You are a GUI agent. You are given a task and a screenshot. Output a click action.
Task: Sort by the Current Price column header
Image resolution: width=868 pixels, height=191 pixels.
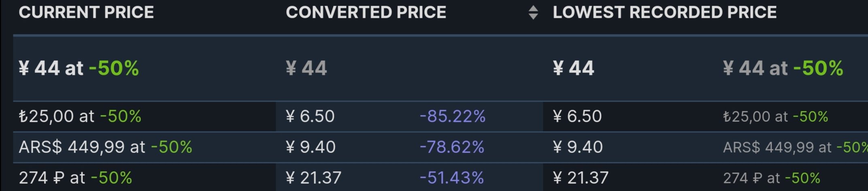(86, 13)
